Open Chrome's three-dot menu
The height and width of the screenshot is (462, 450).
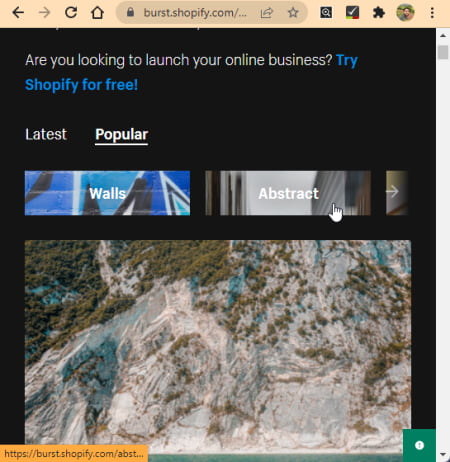(432, 13)
